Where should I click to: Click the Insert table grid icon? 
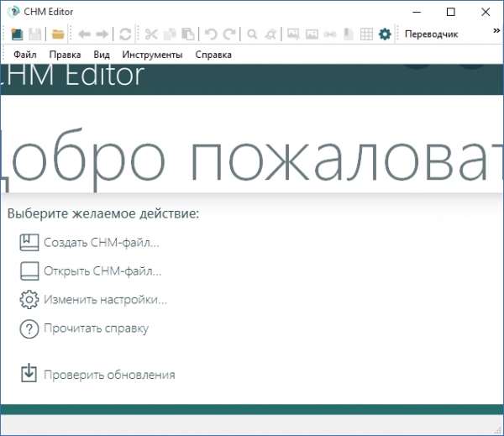(x=366, y=34)
